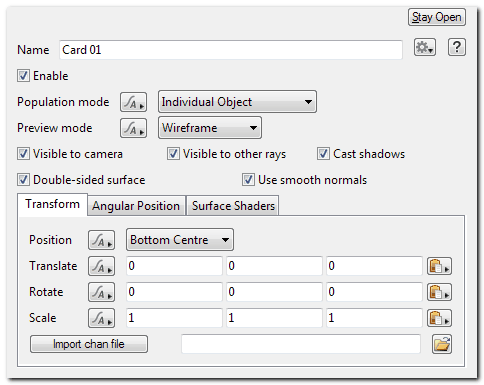484x385 pixels.
Task: Toggle the Enable checkbox
Action: 23,76
